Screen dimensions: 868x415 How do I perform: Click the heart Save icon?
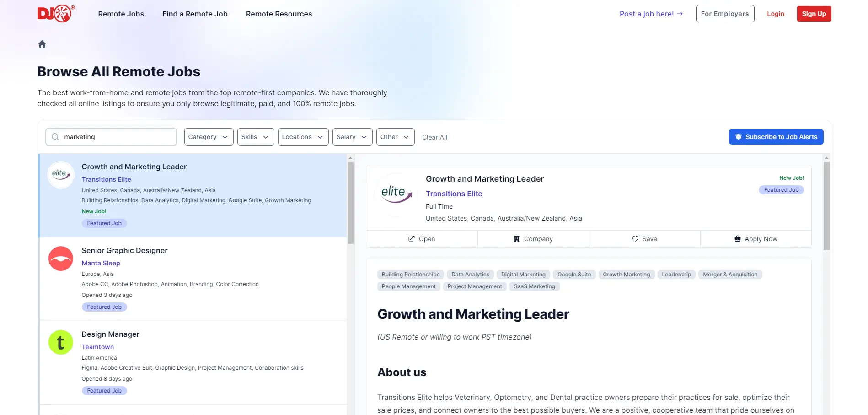click(635, 239)
